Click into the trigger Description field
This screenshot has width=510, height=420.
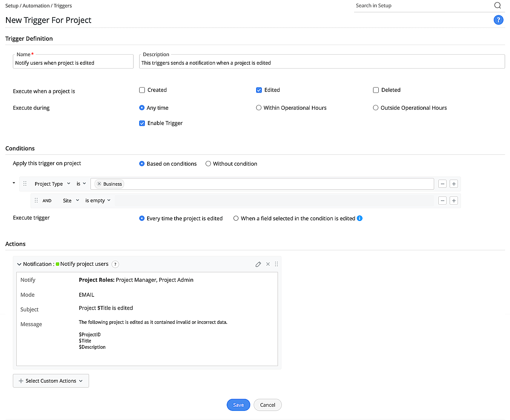coord(321,63)
